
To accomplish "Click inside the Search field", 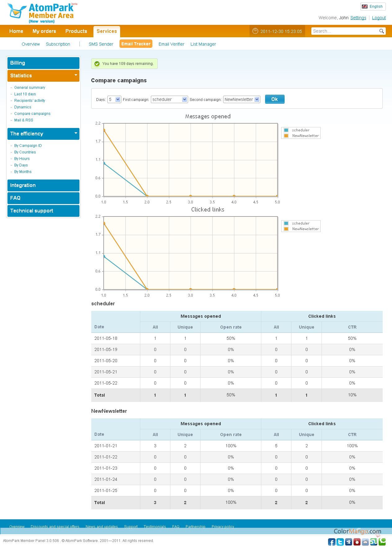I will [x=345, y=31].
